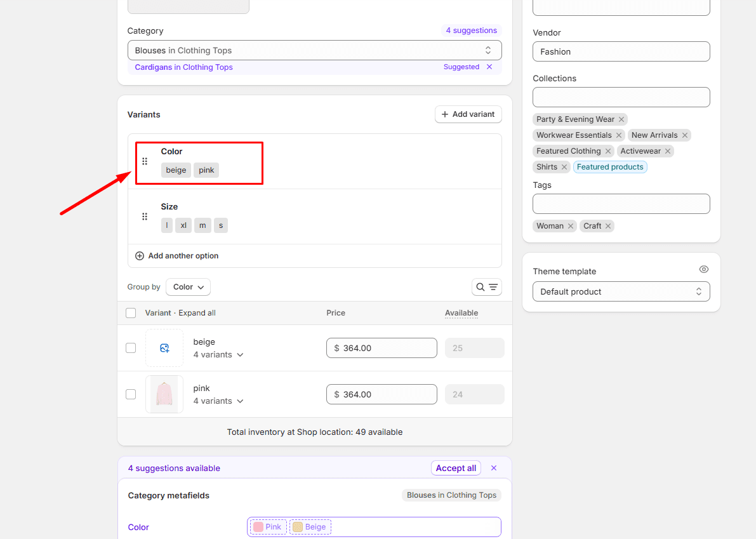The height and width of the screenshot is (539, 756).
Task: Click the variant search and filter icon
Action: (x=487, y=287)
